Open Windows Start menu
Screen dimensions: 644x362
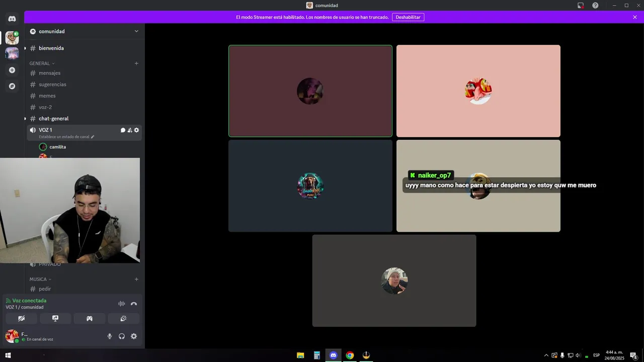click(x=8, y=355)
